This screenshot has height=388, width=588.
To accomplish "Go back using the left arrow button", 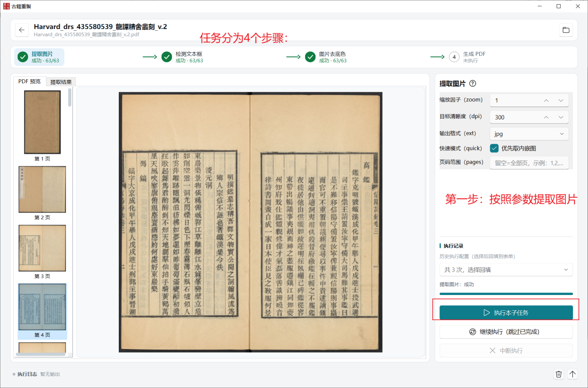I will (22, 30).
